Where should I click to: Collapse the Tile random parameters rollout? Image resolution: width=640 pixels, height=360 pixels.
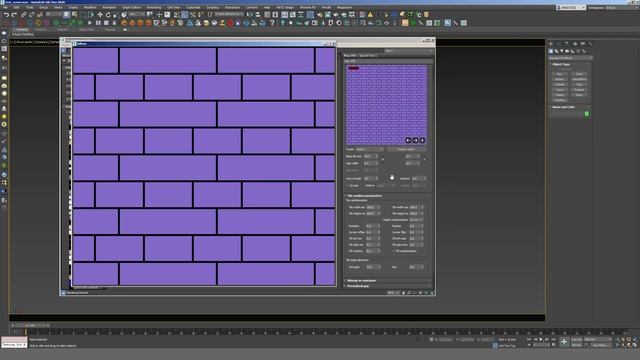(364, 196)
